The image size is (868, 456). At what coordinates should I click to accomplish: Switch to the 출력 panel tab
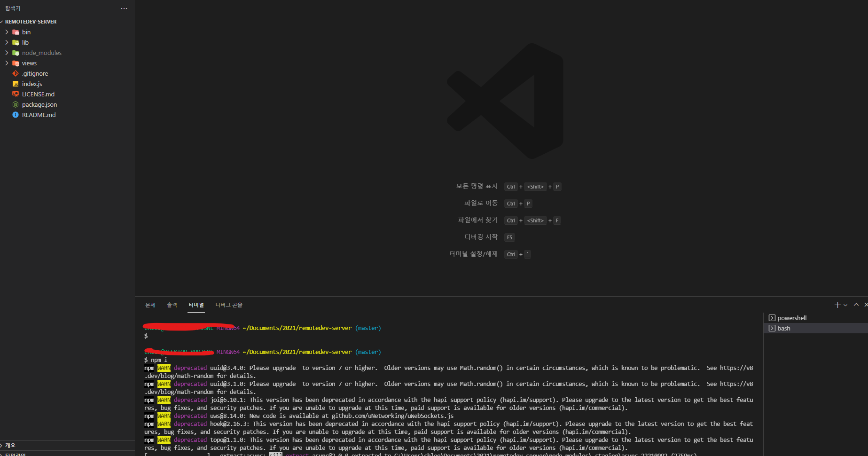pos(172,305)
